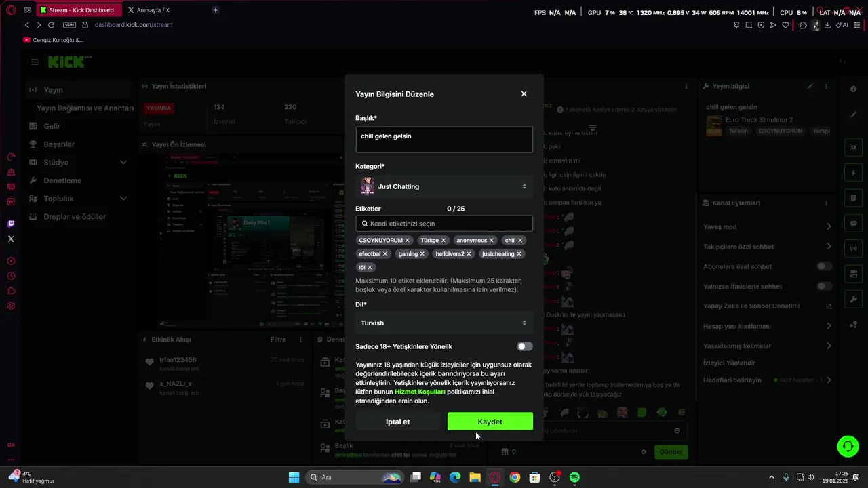Open the emoji picker in chat box

tap(677, 430)
